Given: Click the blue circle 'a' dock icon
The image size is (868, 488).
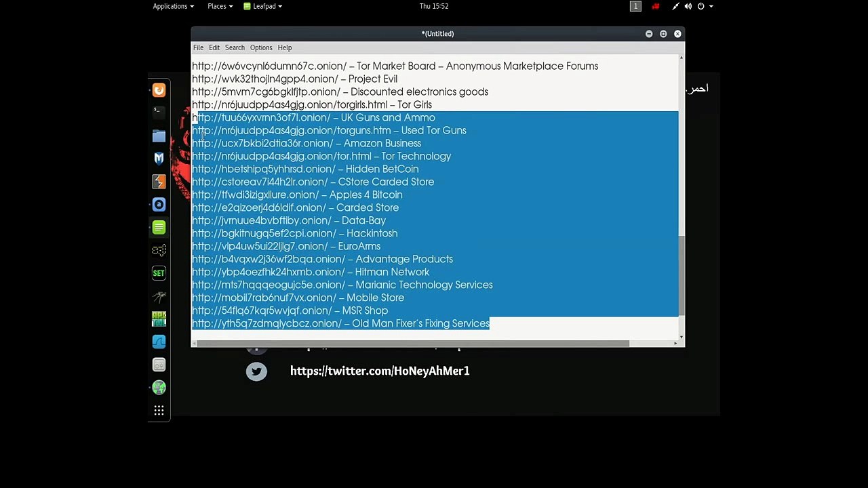Looking at the screenshot, I should point(159,204).
